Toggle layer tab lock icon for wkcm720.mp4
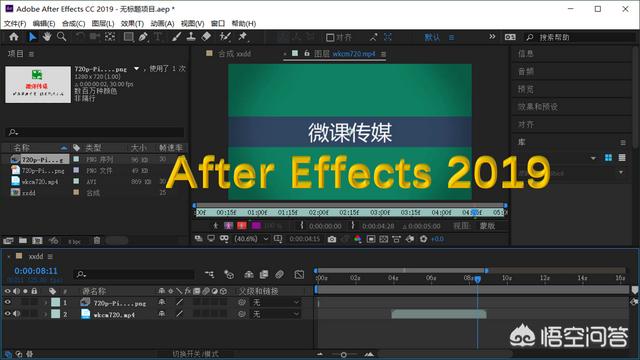Viewport: 640px width, 360px height. tap(307, 53)
